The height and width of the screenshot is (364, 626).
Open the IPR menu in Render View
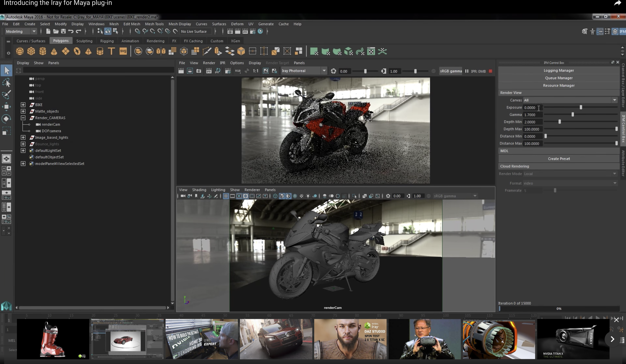pos(222,63)
